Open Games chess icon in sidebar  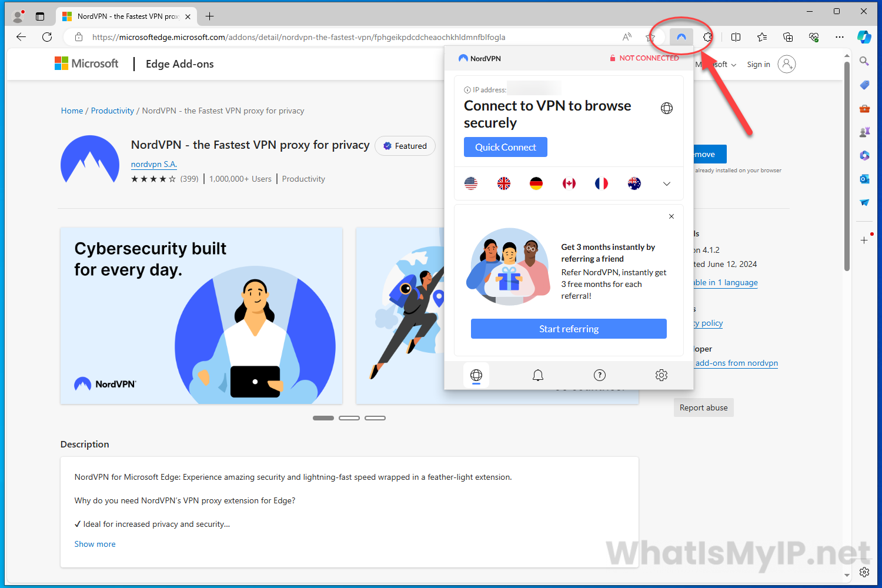point(864,132)
